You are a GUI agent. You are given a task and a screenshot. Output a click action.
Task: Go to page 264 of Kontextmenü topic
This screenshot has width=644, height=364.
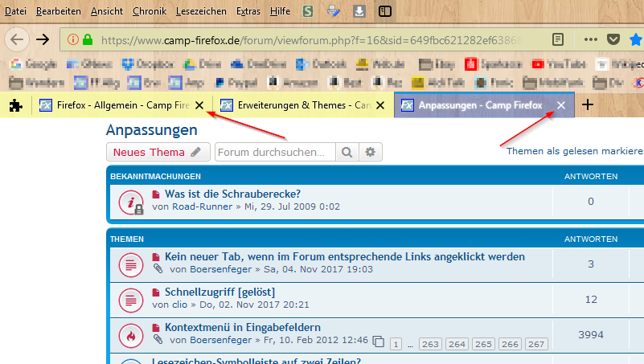coord(457,344)
